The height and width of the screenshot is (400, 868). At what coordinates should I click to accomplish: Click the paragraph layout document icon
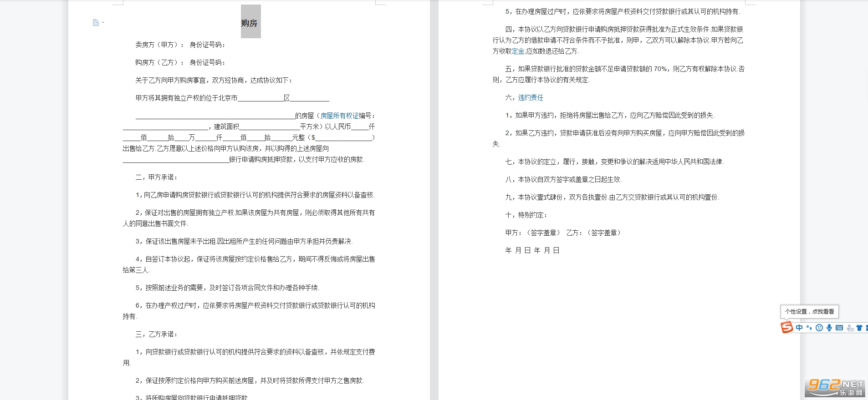(x=96, y=23)
